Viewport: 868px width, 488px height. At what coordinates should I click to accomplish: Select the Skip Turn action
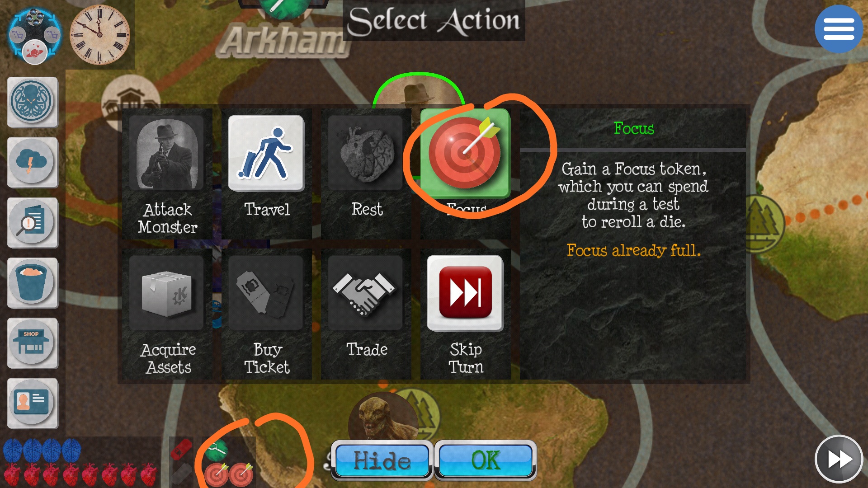tap(465, 314)
